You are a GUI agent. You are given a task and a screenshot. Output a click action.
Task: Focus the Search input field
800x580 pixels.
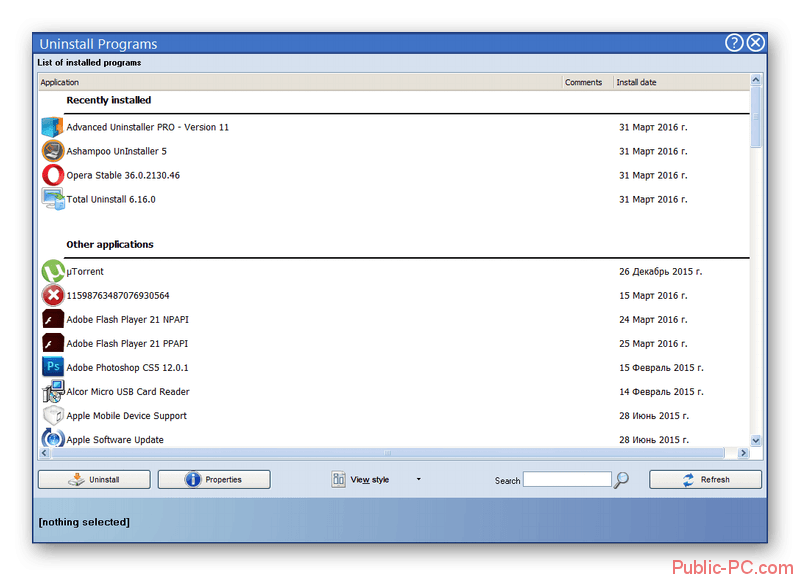click(x=567, y=480)
